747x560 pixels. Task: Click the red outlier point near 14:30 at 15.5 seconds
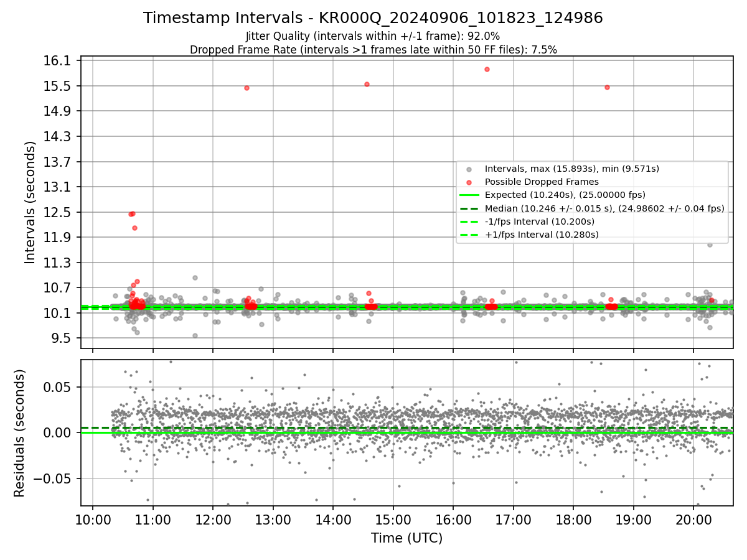[367, 84]
